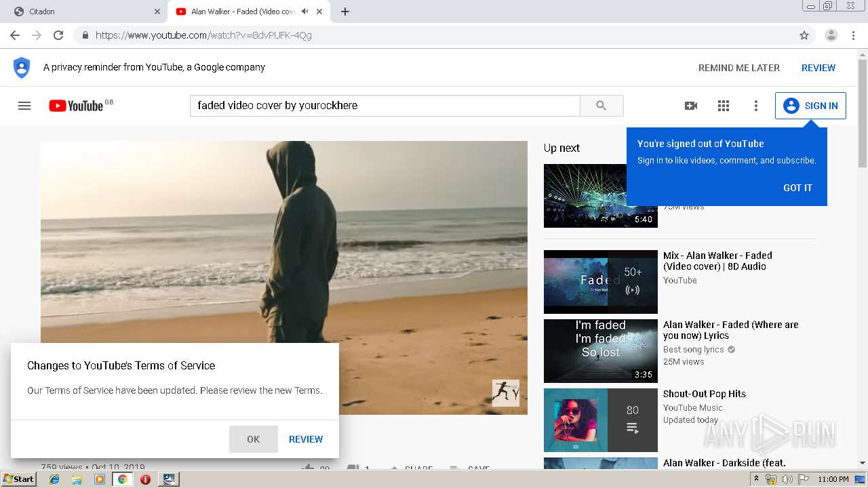The image size is (868, 488).
Task: Open the Chrome three-dot menu
Action: point(853,35)
